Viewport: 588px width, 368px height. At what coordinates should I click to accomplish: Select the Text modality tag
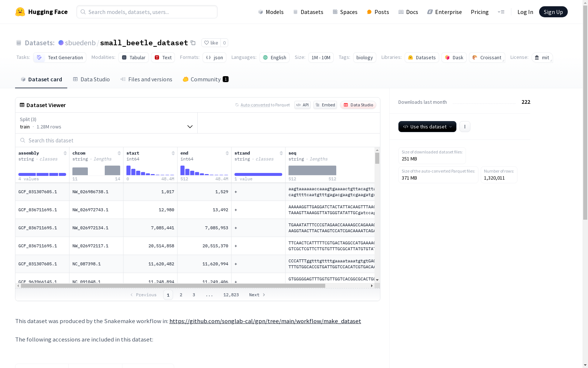click(163, 57)
